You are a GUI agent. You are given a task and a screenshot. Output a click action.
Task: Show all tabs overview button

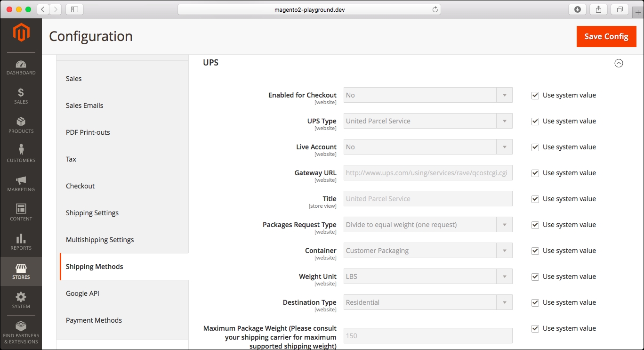click(620, 9)
